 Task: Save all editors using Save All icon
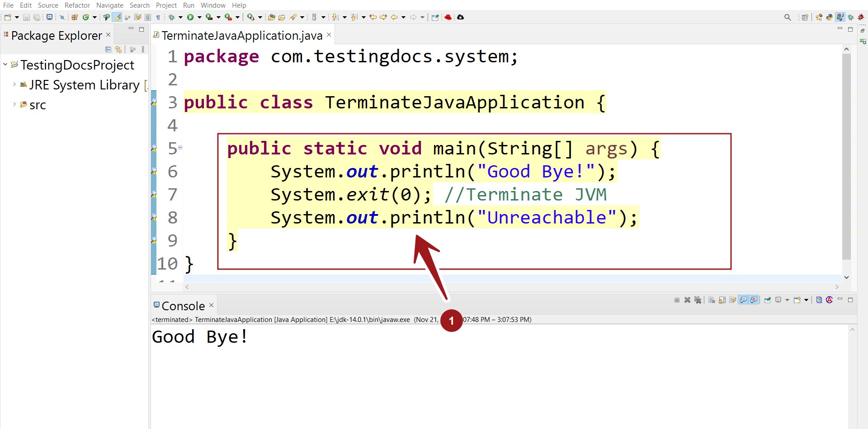(x=37, y=17)
